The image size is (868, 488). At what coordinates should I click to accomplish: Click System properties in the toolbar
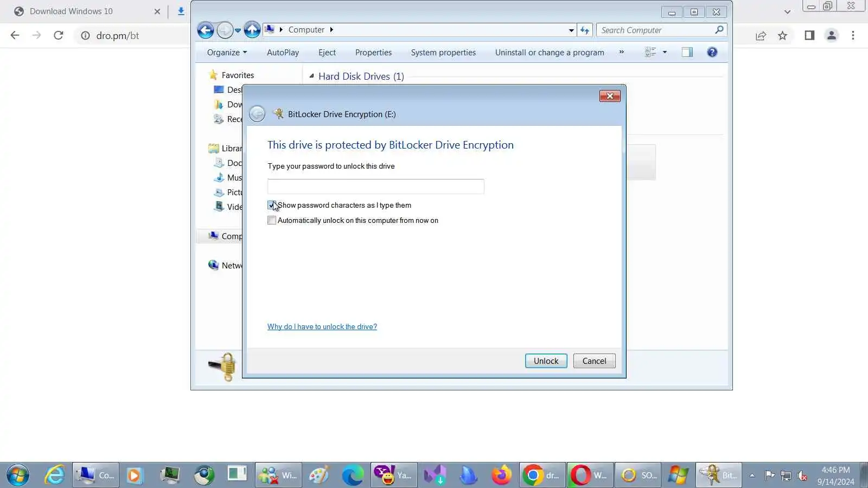(443, 52)
